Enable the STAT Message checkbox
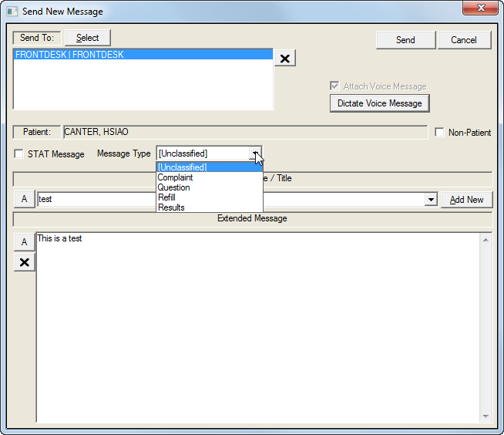 (x=19, y=154)
